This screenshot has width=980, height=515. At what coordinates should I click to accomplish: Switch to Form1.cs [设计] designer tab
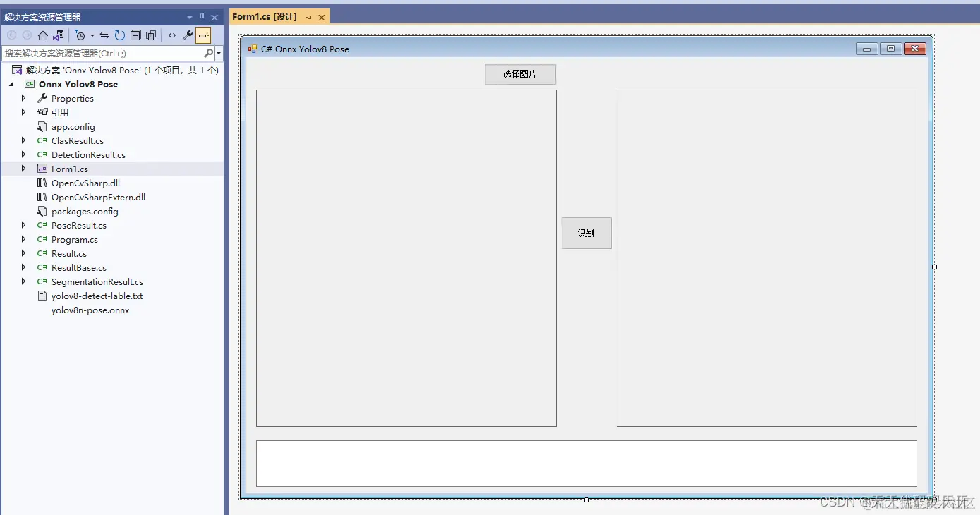(x=265, y=17)
